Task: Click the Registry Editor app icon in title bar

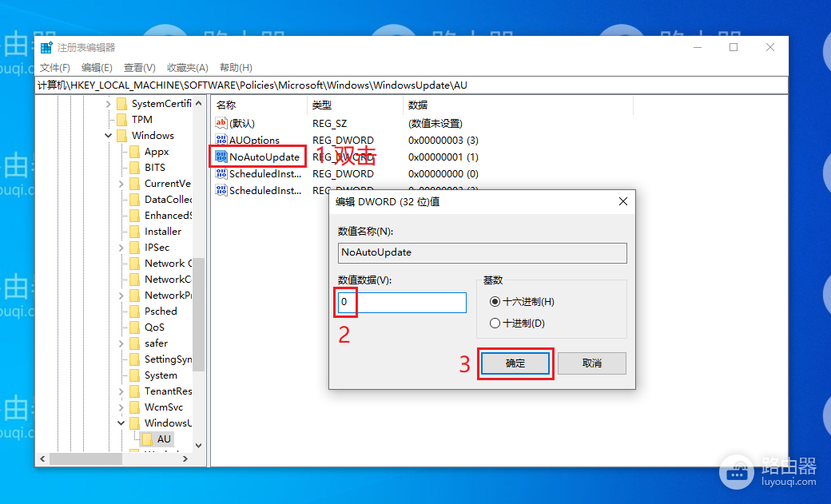Action: point(46,48)
